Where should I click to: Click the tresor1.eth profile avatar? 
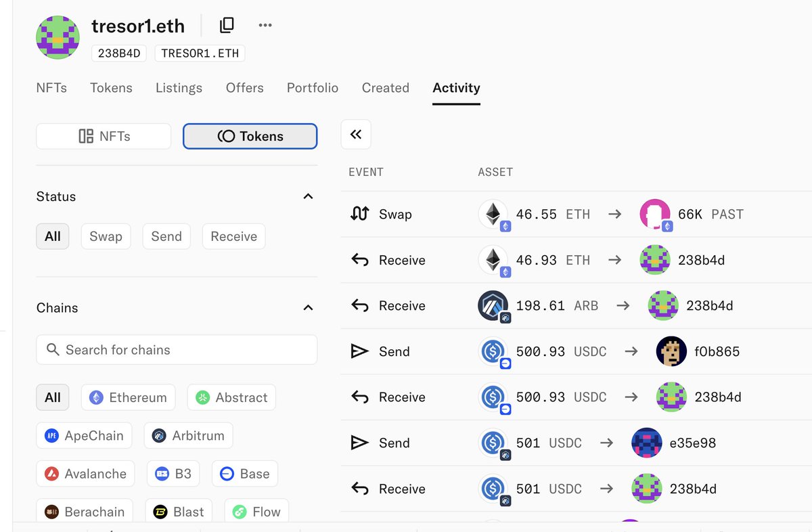coord(58,37)
